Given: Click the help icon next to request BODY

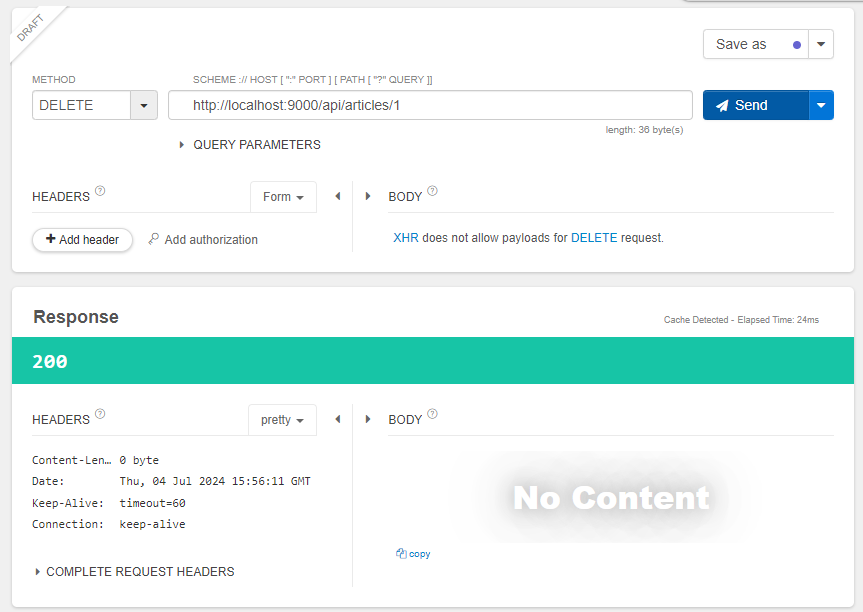Looking at the screenshot, I should coord(433,191).
